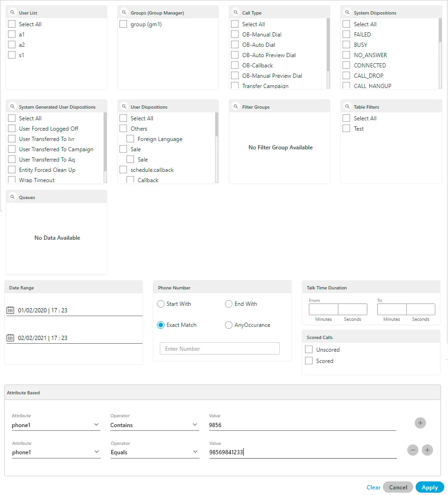Click the search icon in Filter Groups
This screenshot has width=448, height=495.
pos(236,106)
